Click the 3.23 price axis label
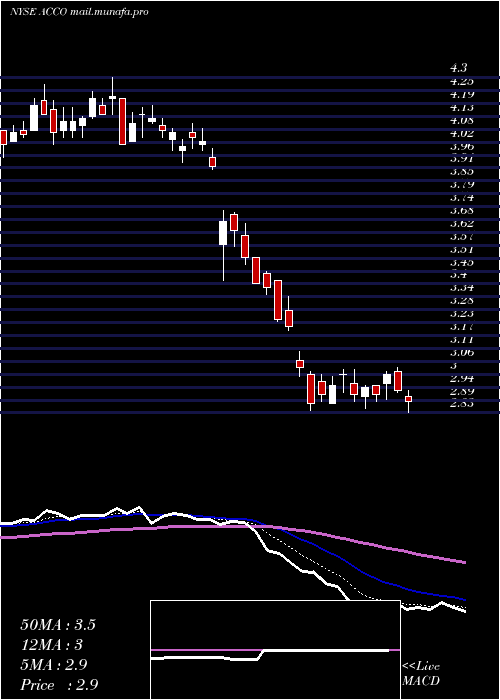The height and width of the screenshot is (700, 500). click(x=462, y=314)
